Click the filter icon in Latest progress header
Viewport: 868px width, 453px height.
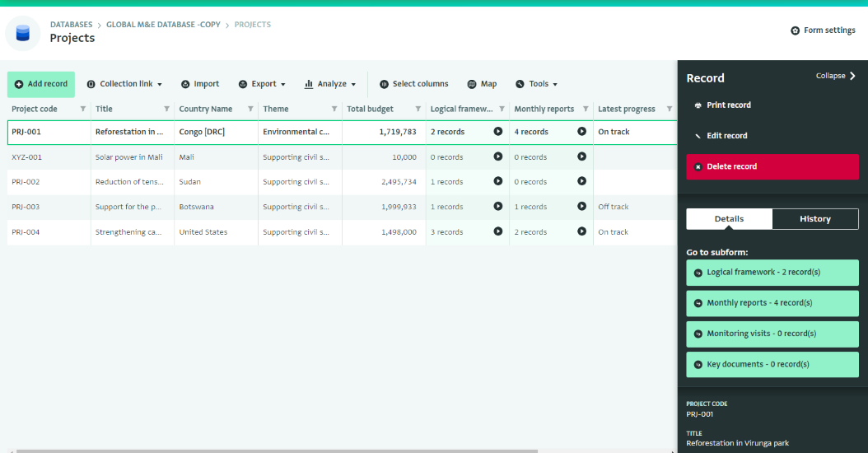coord(670,109)
